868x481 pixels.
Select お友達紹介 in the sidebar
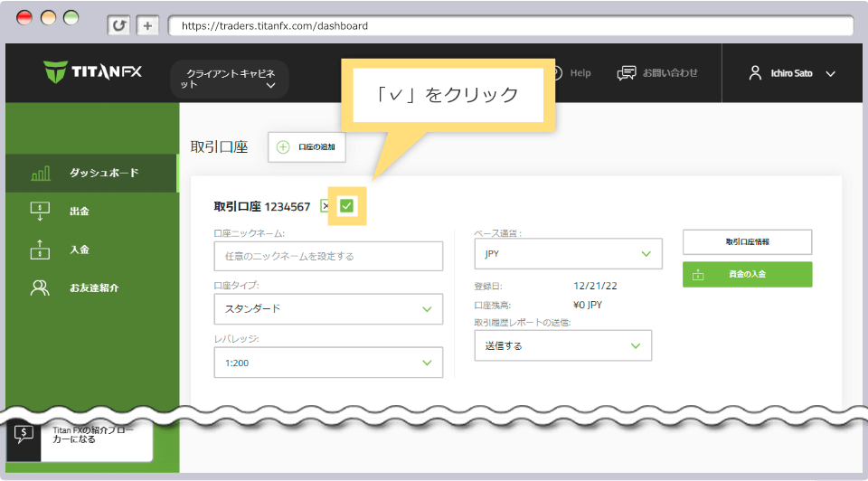pos(92,288)
